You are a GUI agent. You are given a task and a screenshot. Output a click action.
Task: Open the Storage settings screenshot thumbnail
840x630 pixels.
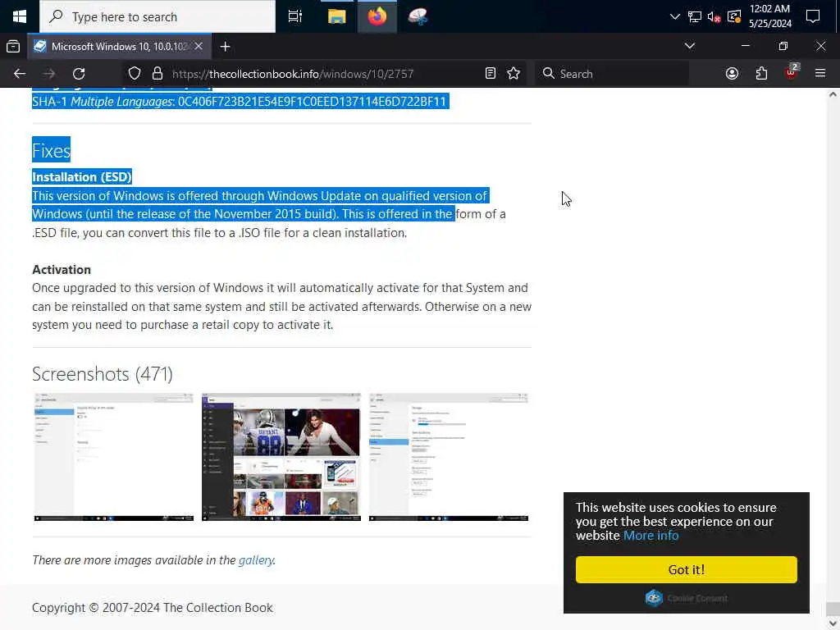449,456
